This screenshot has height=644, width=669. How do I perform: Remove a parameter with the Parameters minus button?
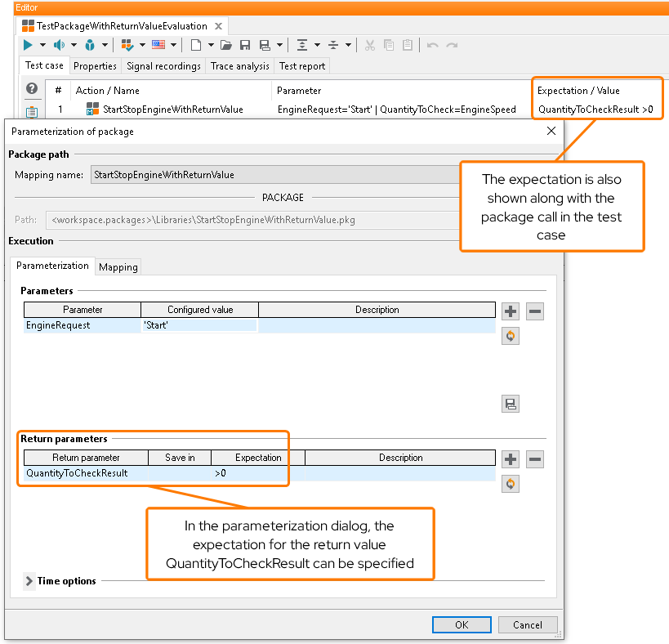pos(534,311)
